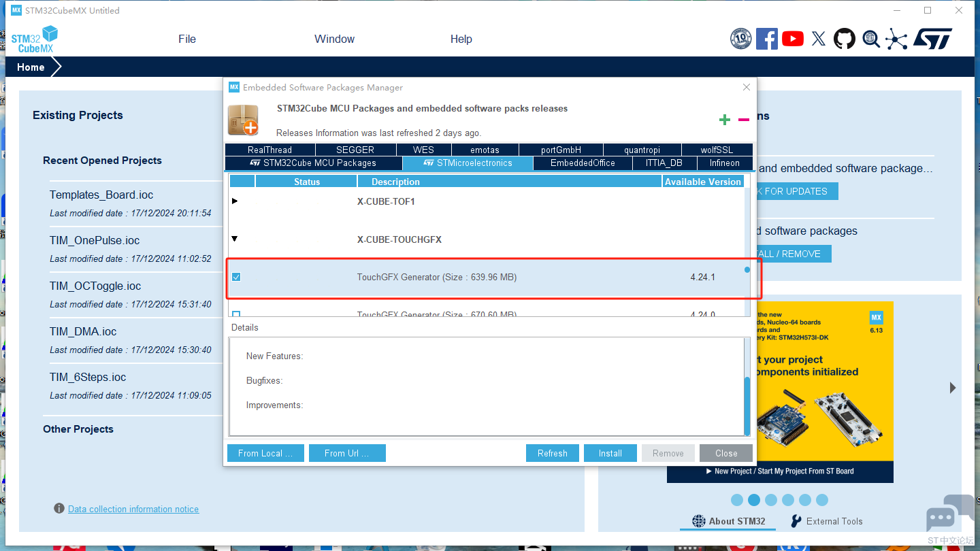
Task: Click the From Url button
Action: click(347, 453)
